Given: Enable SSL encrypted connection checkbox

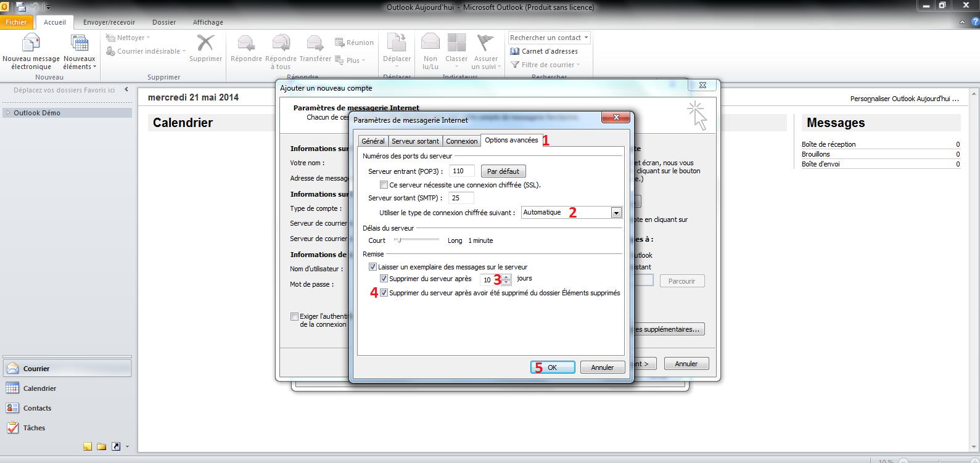Looking at the screenshot, I should (x=384, y=185).
